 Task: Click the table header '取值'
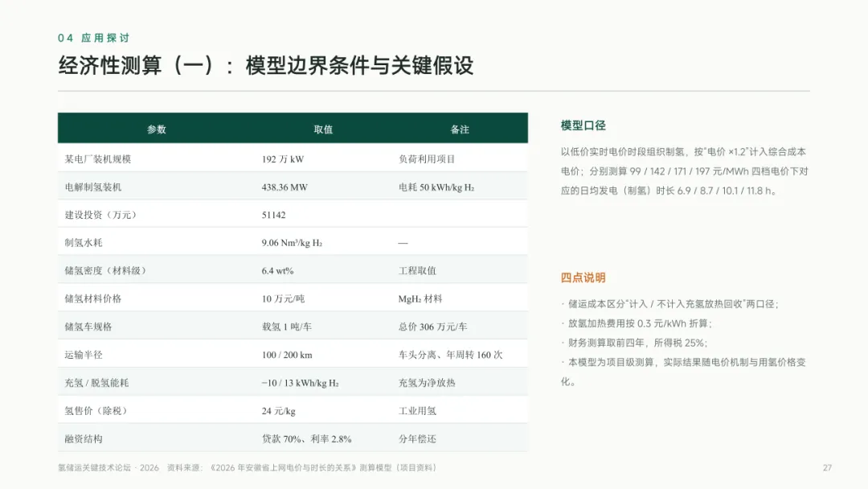[x=323, y=129]
